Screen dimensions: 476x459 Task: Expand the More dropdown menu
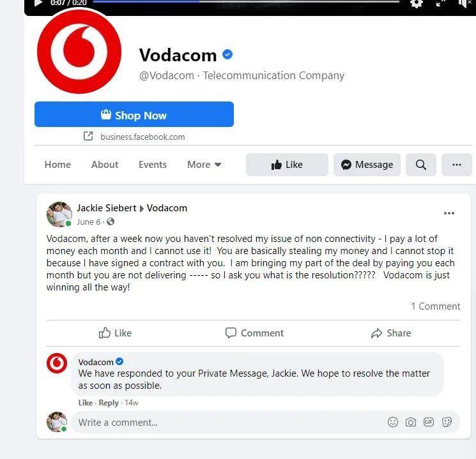204,165
